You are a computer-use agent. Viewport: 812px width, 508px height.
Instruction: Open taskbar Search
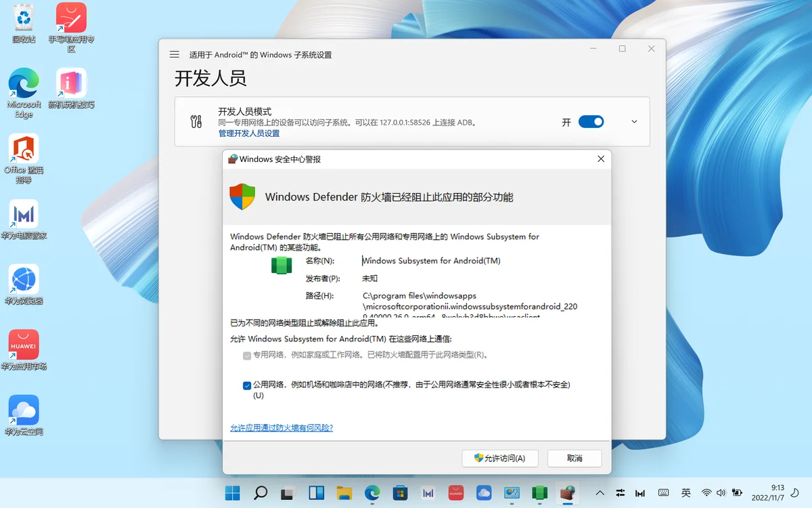click(261, 493)
